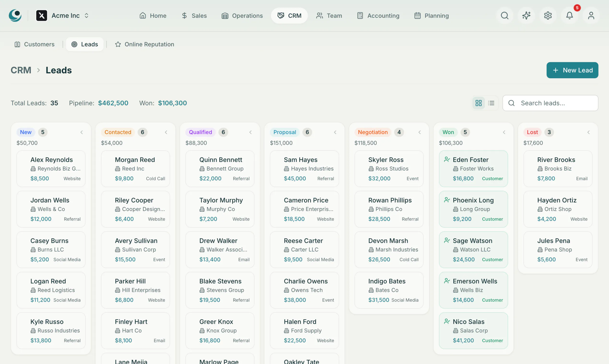Screen dimensions: 609x364
Task: Open the Planning section
Action: 432,16
